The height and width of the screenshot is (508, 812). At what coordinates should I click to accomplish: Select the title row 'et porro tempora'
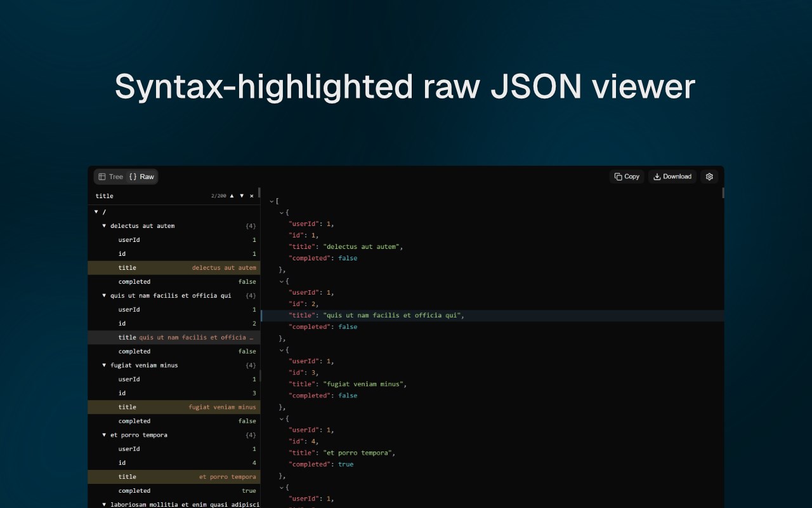[x=174, y=477]
